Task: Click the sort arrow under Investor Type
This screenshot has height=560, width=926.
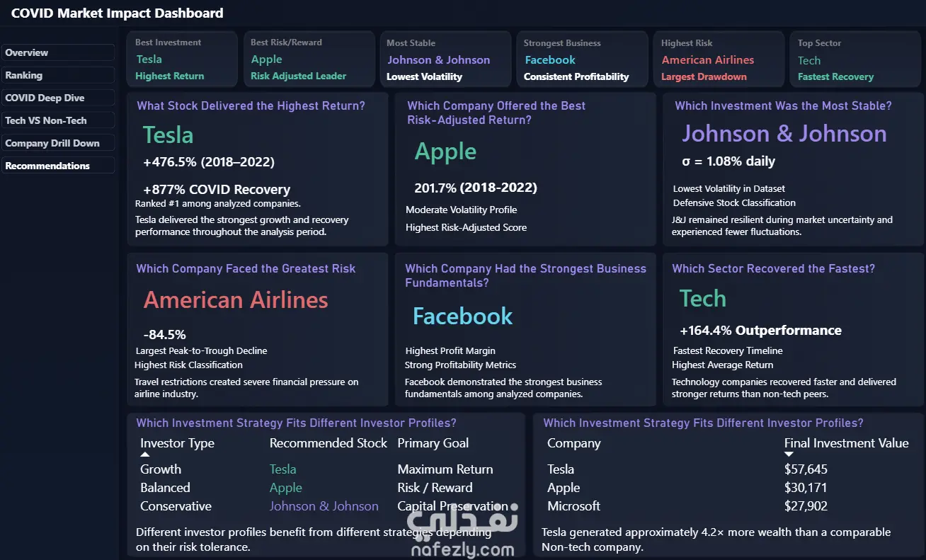Action: point(145,455)
